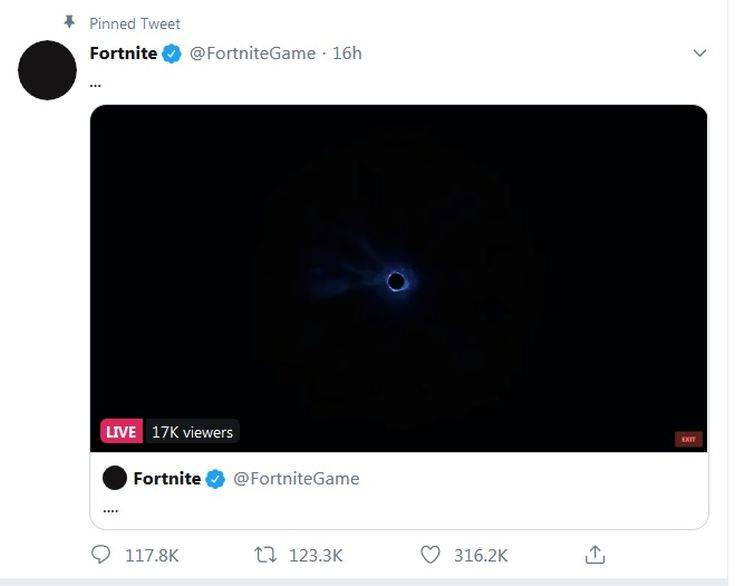Click the 17K viewers label
The height and width of the screenshot is (586, 735).
point(192,432)
